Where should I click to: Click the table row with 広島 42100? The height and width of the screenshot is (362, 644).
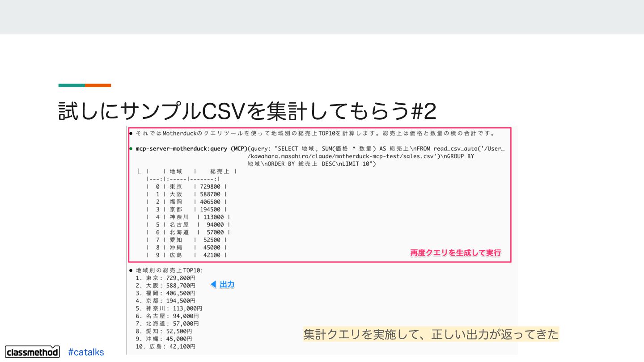(x=187, y=255)
